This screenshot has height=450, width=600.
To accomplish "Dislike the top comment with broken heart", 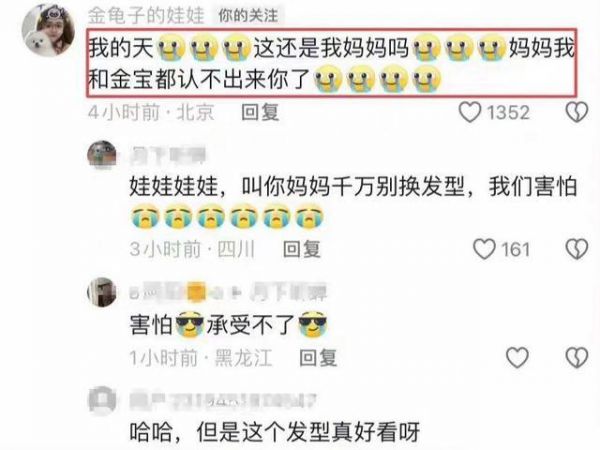I will 577,112.
